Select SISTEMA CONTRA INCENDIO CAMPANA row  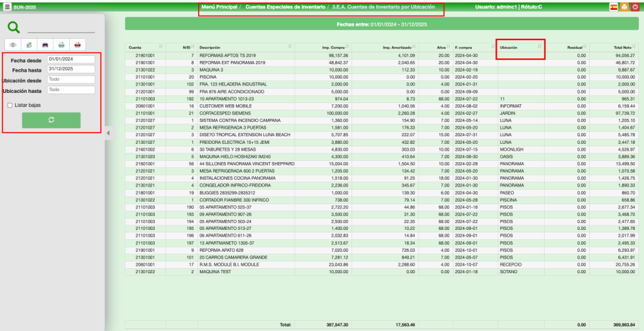(x=382, y=120)
